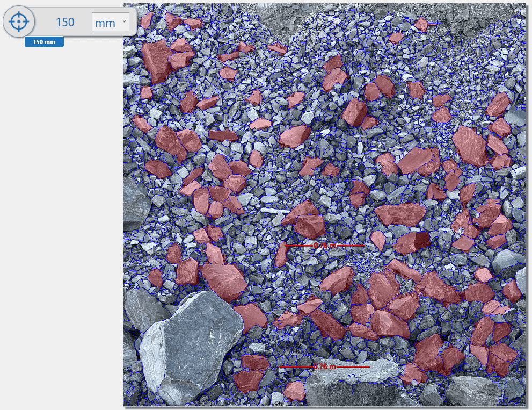Click the upper 0.76 m scale label

(325, 245)
